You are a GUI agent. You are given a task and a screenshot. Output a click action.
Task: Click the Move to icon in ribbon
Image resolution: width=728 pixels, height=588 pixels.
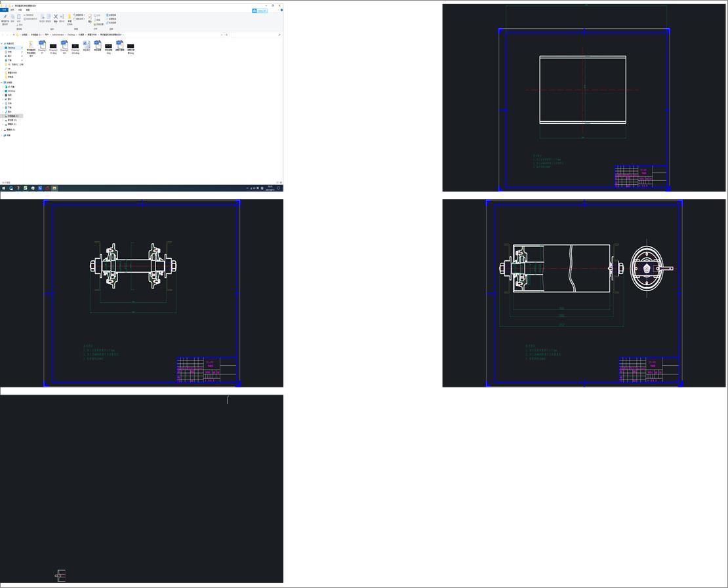click(42, 16)
